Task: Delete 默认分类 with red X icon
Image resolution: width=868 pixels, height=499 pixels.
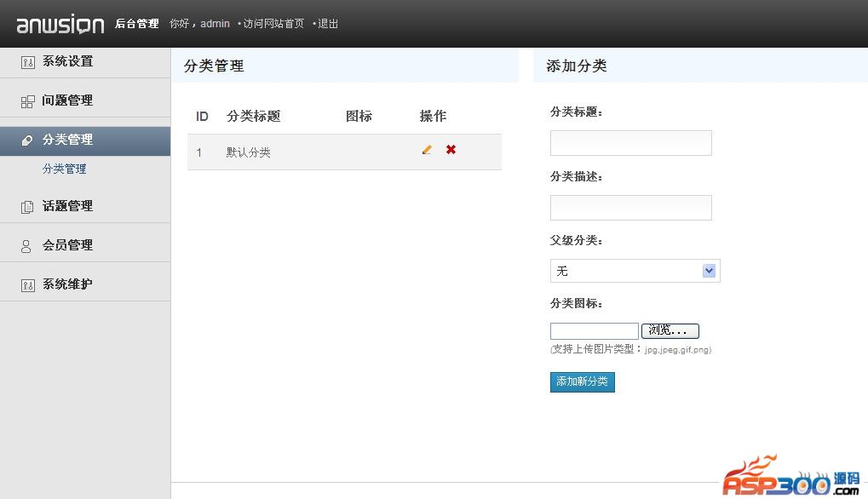Action: point(451,149)
